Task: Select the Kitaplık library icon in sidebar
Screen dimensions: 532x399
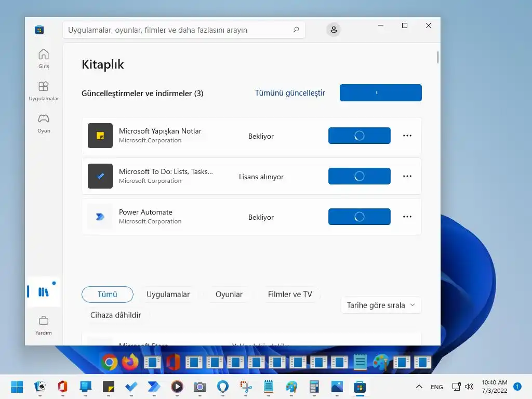Action: [x=44, y=292]
